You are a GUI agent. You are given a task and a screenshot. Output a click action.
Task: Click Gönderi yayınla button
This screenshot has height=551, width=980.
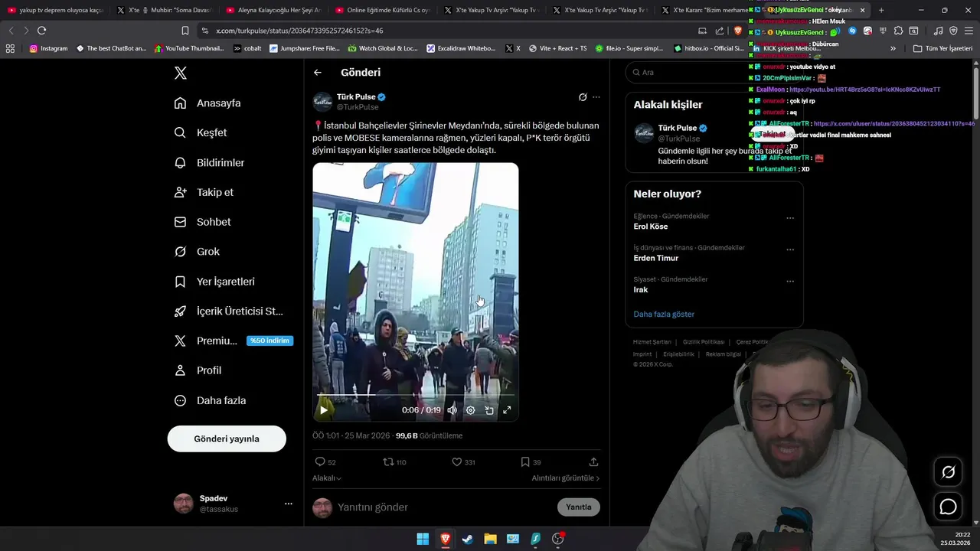(x=227, y=439)
